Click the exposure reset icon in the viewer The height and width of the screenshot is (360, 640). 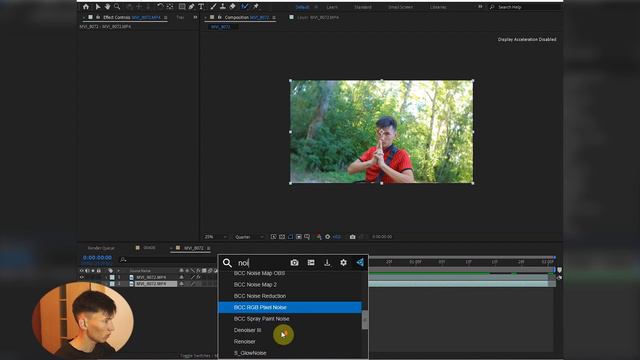(327, 237)
